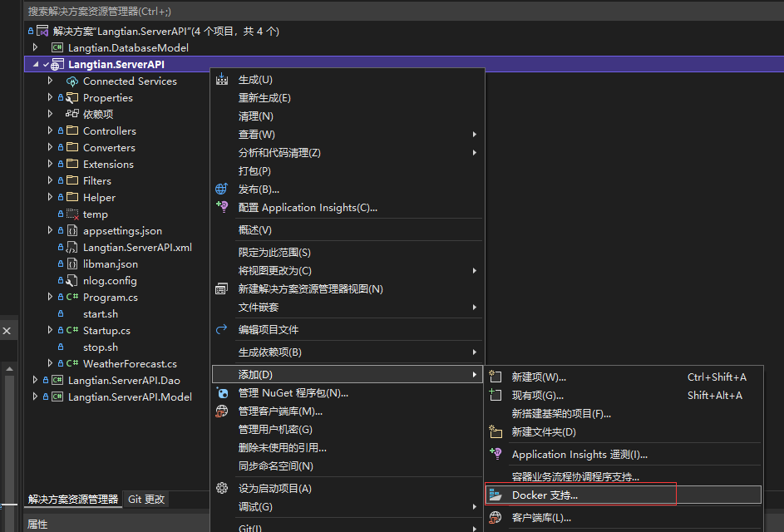
Task: Click the appsettings.json file icon
Action: pyautogui.click(x=72, y=230)
